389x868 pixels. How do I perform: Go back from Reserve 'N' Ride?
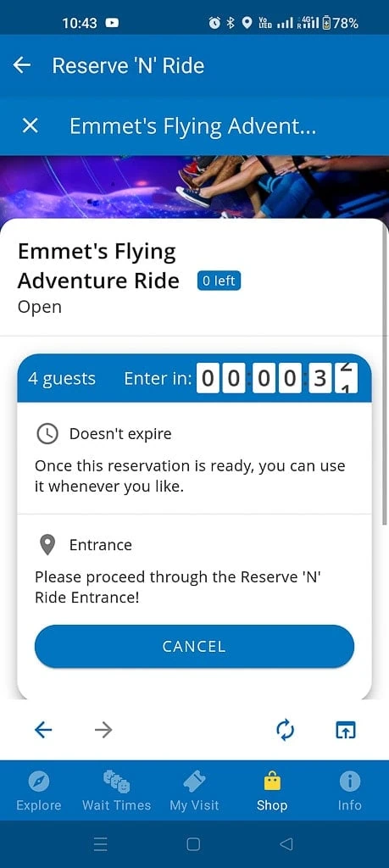[x=21, y=65]
